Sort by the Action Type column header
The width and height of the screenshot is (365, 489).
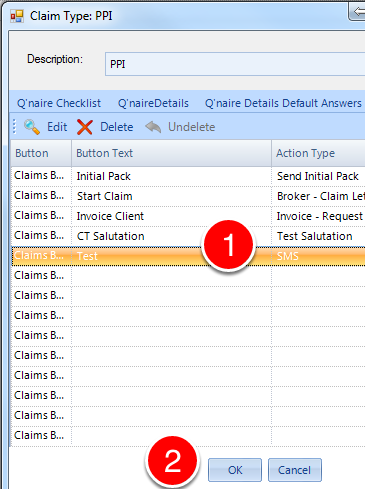click(318, 153)
